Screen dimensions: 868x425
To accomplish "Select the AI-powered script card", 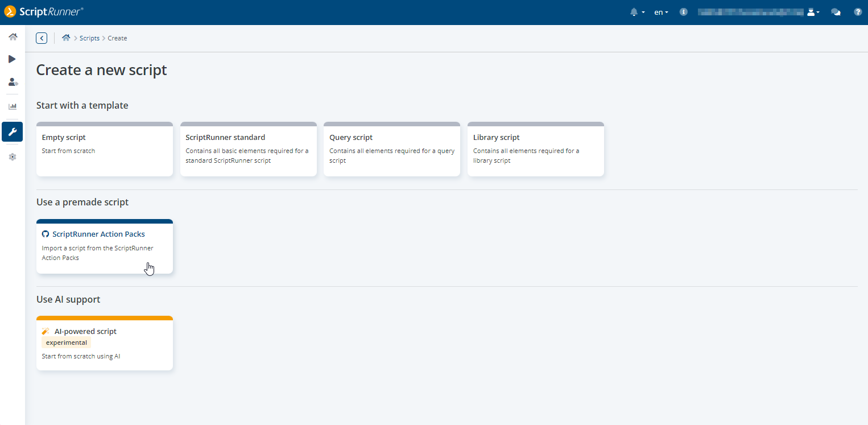I will [105, 343].
